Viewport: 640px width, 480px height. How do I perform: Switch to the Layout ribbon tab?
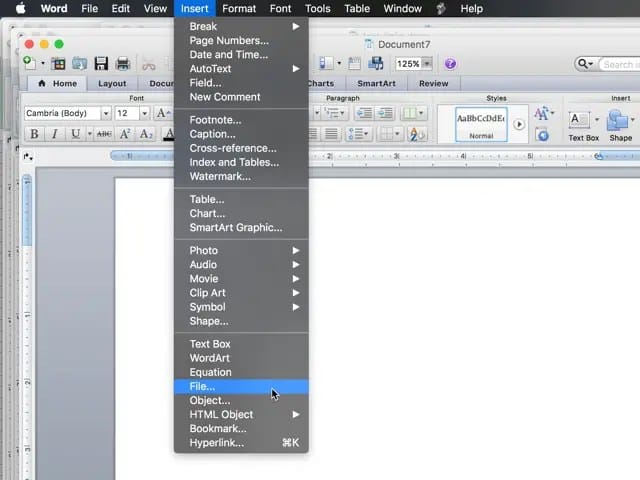pyautogui.click(x=112, y=83)
